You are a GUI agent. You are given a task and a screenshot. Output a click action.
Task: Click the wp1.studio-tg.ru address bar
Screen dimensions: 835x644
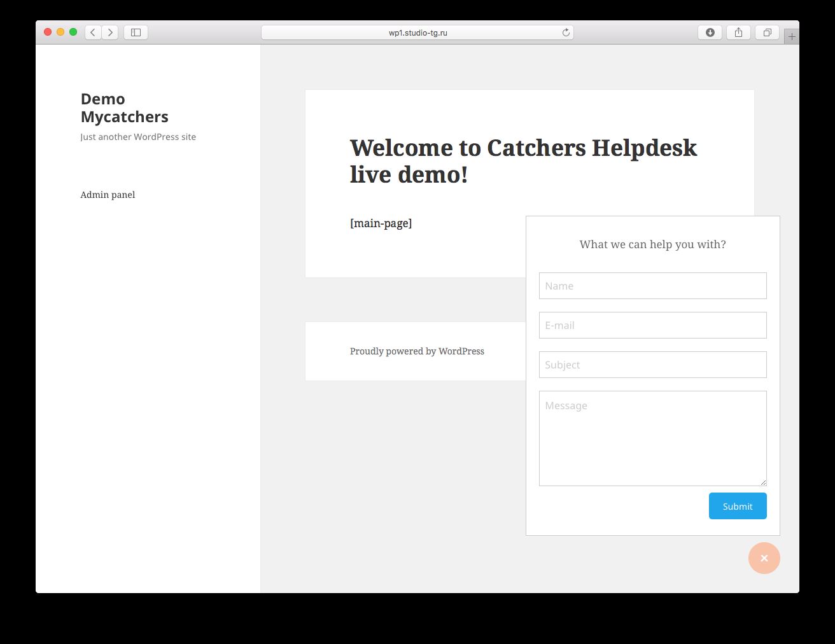click(417, 32)
